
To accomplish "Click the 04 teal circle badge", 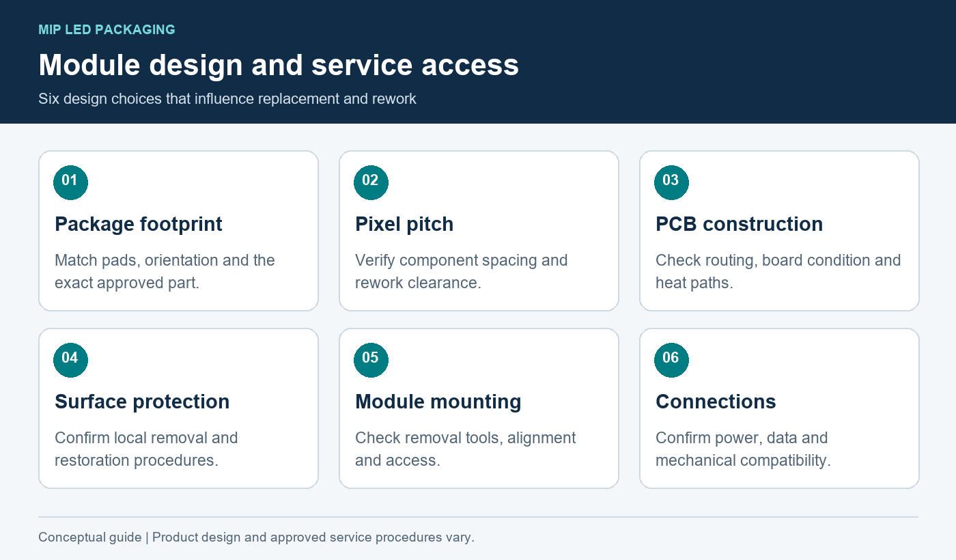I will point(70,360).
